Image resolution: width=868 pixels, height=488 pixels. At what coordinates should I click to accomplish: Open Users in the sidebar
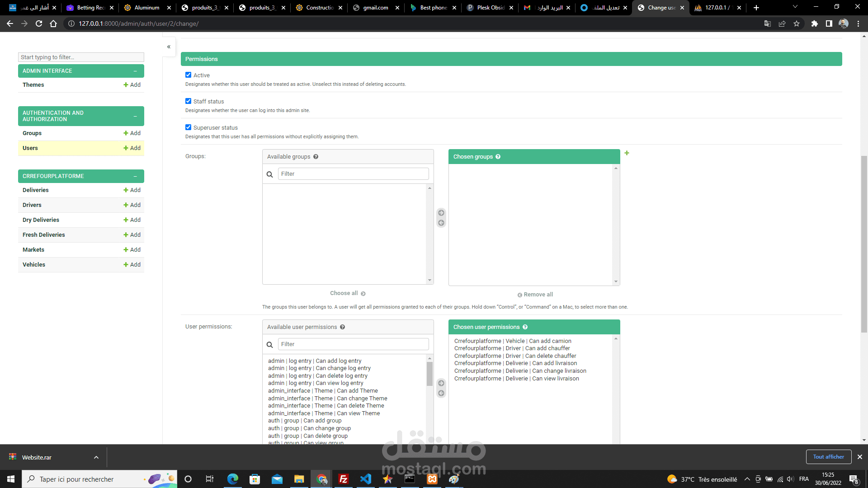[x=30, y=148]
